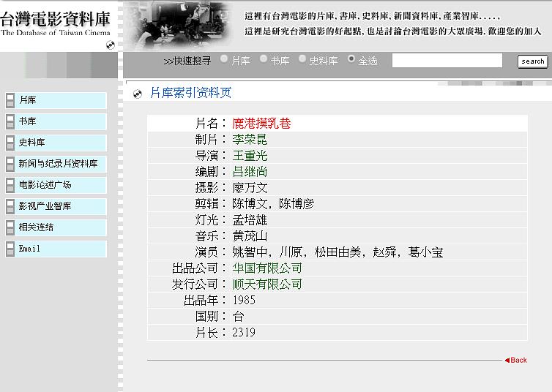Click the red Back link

pos(516,360)
